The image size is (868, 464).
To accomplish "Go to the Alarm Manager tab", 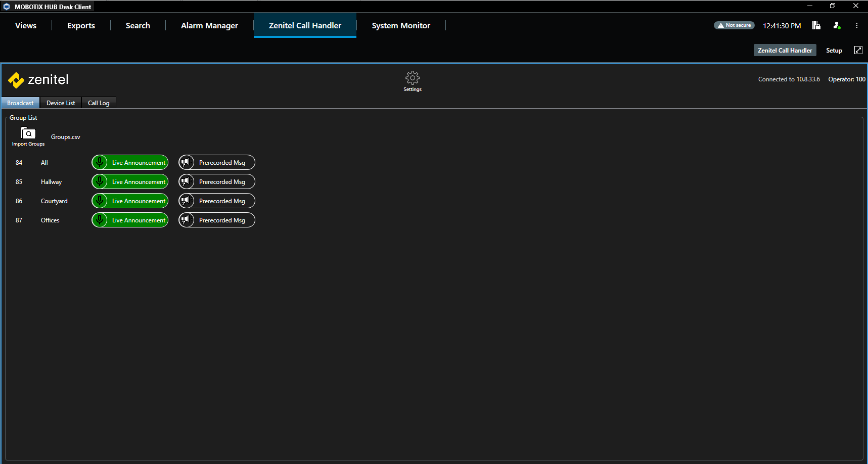I will (209, 26).
